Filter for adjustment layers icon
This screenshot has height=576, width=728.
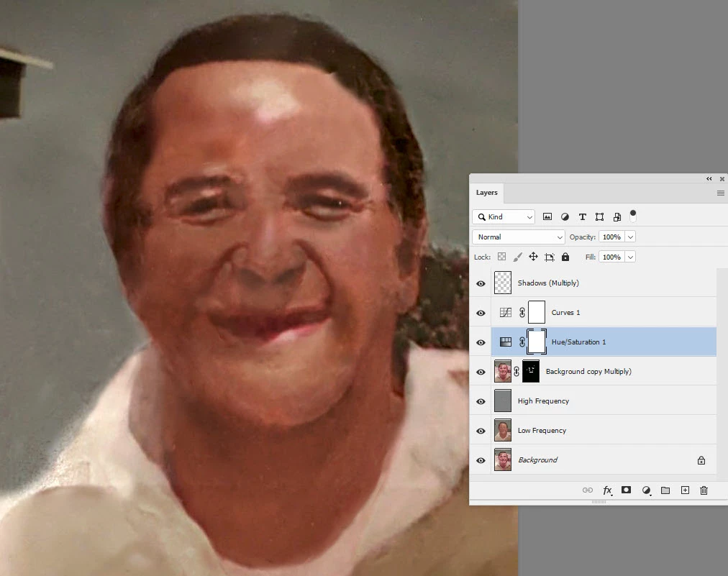point(565,216)
